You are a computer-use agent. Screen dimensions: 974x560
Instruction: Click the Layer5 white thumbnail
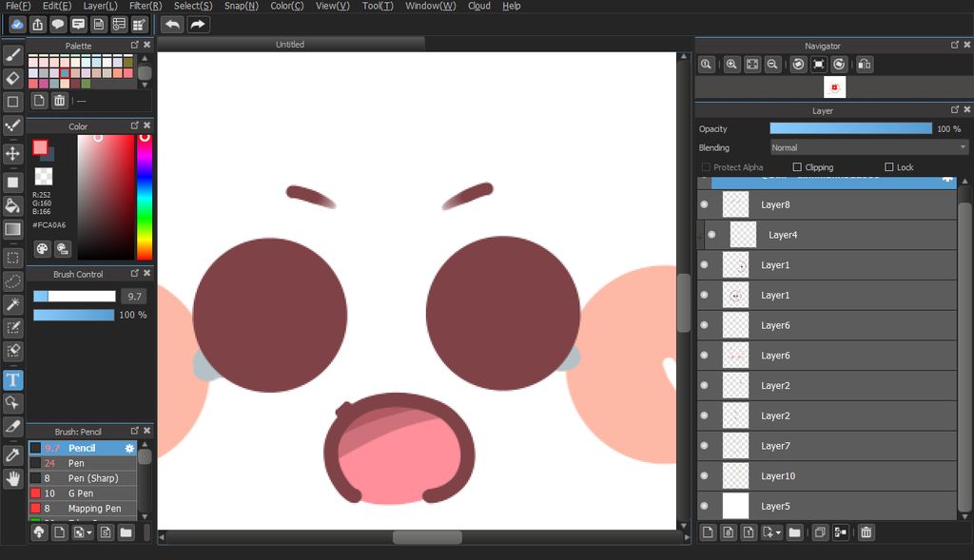(735, 506)
